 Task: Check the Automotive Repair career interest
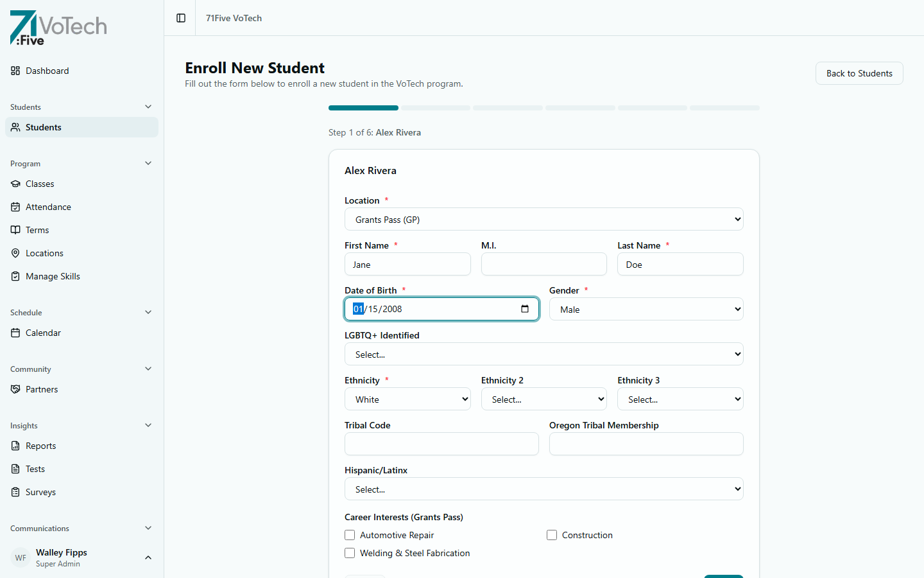click(x=350, y=535)
